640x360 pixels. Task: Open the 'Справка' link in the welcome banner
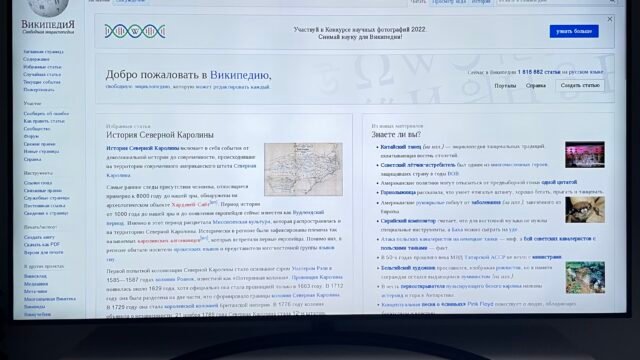(x=536, y=86)
